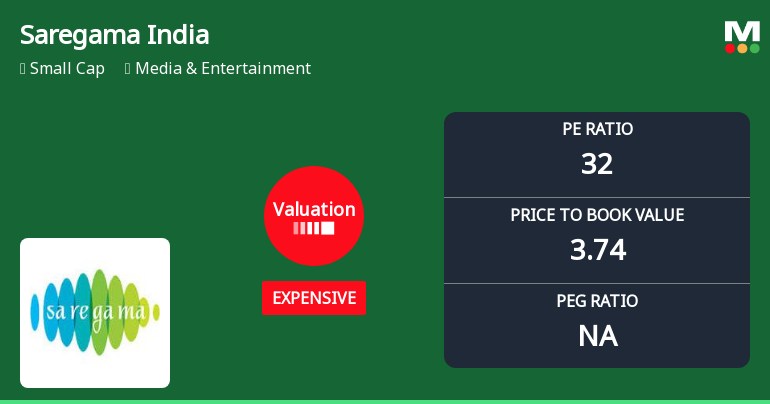This screenshot has width=770, height=404.
Task: Click the PE ratio value 32
Action: (x=597, y=163)
